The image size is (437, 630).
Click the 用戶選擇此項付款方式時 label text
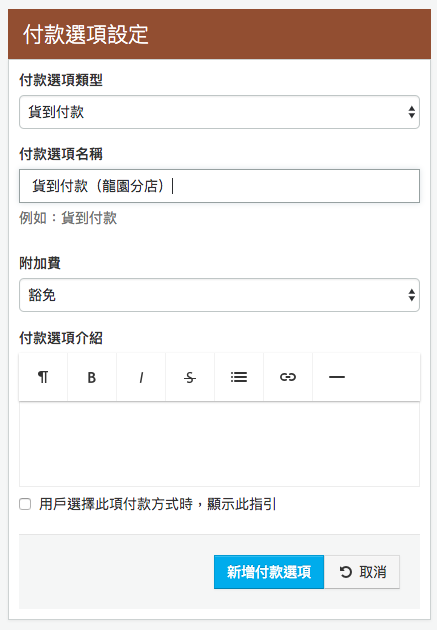[x=116, y=504]
